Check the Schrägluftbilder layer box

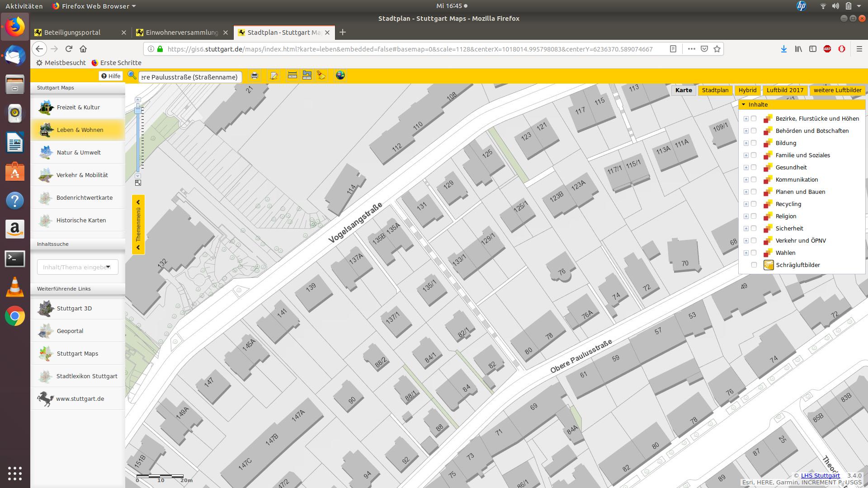point(754,265)
